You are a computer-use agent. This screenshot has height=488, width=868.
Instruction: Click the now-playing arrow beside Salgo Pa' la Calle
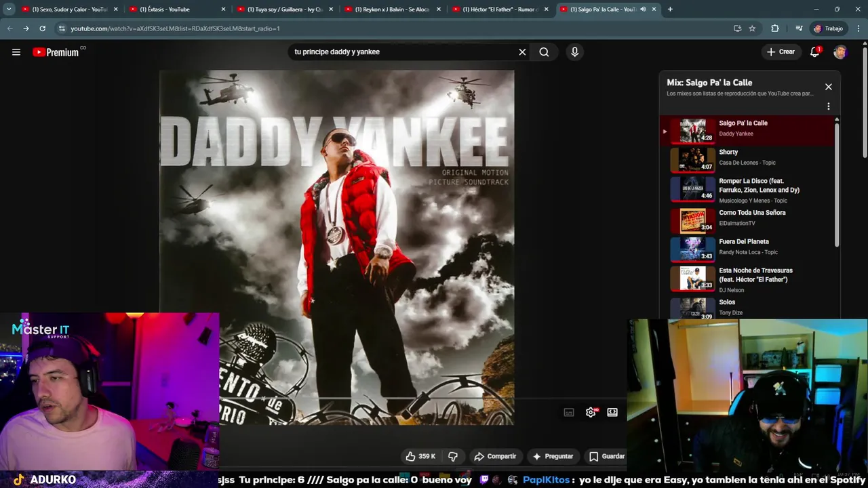[x=665, y=131]
